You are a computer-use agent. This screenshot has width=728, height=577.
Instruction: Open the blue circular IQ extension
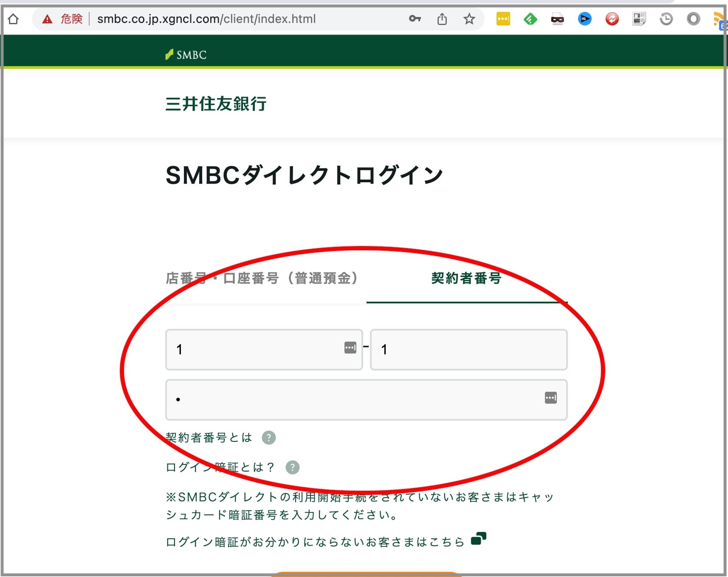pos(585,19)
